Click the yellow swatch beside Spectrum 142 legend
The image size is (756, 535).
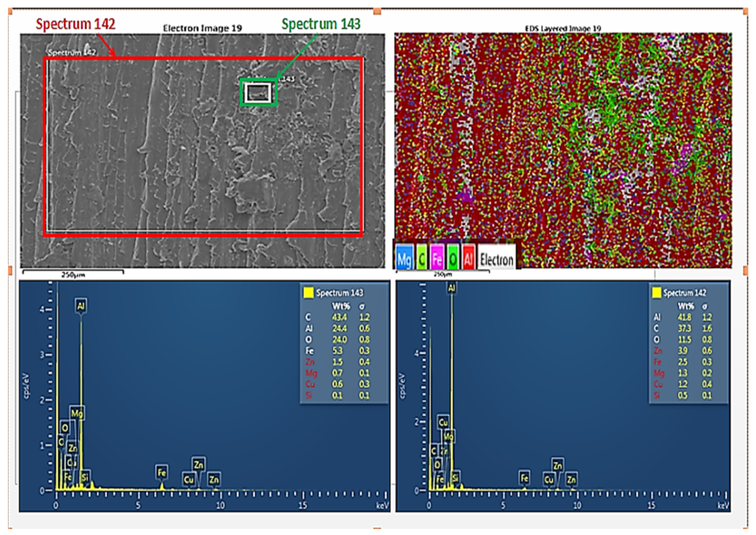(656, 292)
